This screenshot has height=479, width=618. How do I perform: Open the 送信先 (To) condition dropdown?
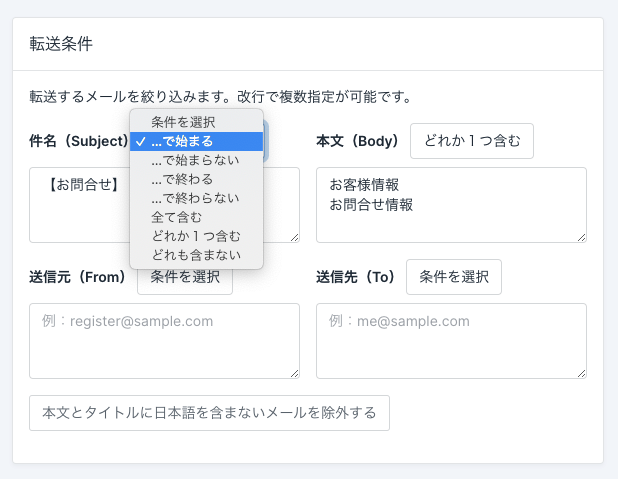click(454, 277)
